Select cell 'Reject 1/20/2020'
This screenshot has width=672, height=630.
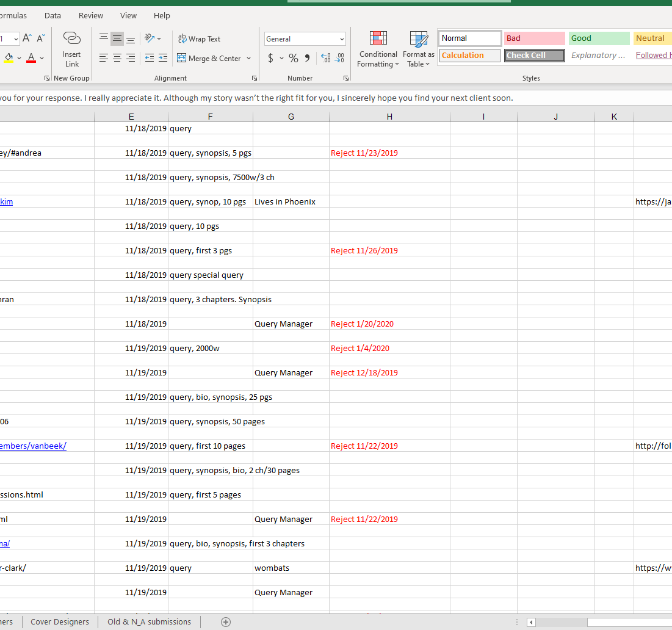389,324
